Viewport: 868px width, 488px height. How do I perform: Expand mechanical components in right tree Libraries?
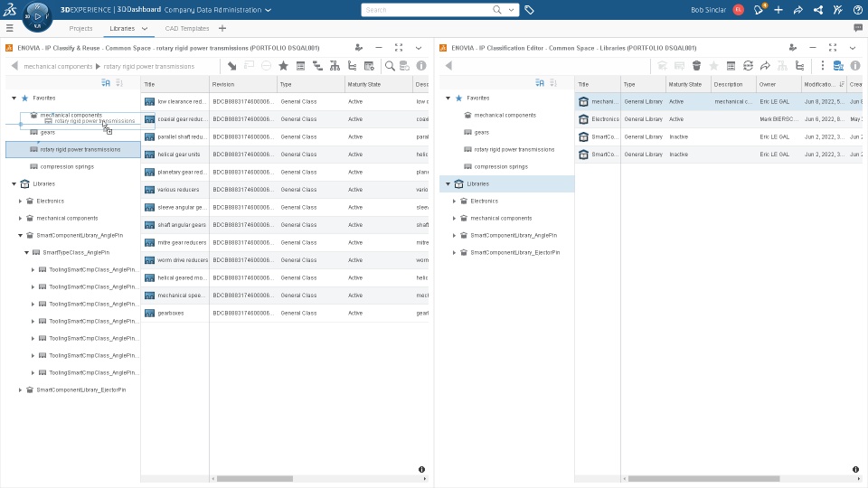pos(455,218)
